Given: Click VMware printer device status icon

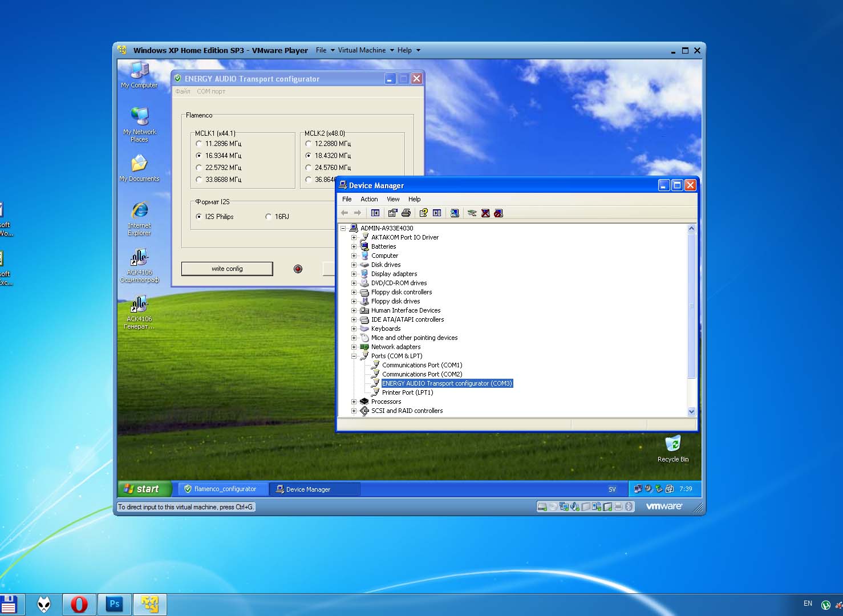Looking at the screenshot, I should [x=618, y=506].
